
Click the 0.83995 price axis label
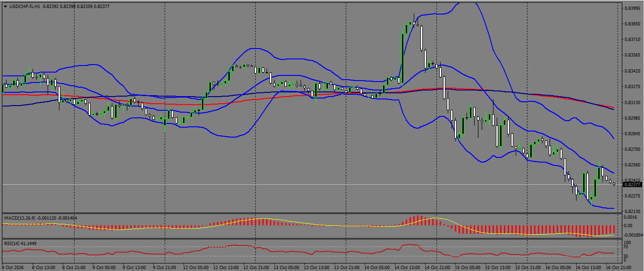[x=632, y=8]
